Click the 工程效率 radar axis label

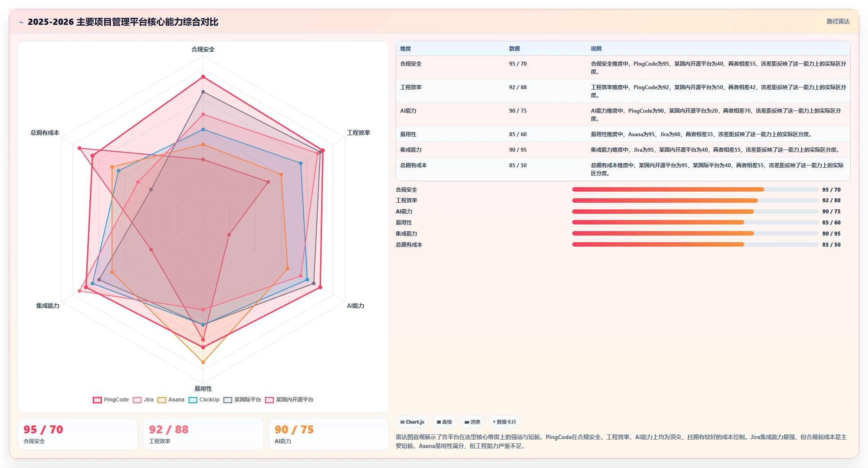click(358, 133)
